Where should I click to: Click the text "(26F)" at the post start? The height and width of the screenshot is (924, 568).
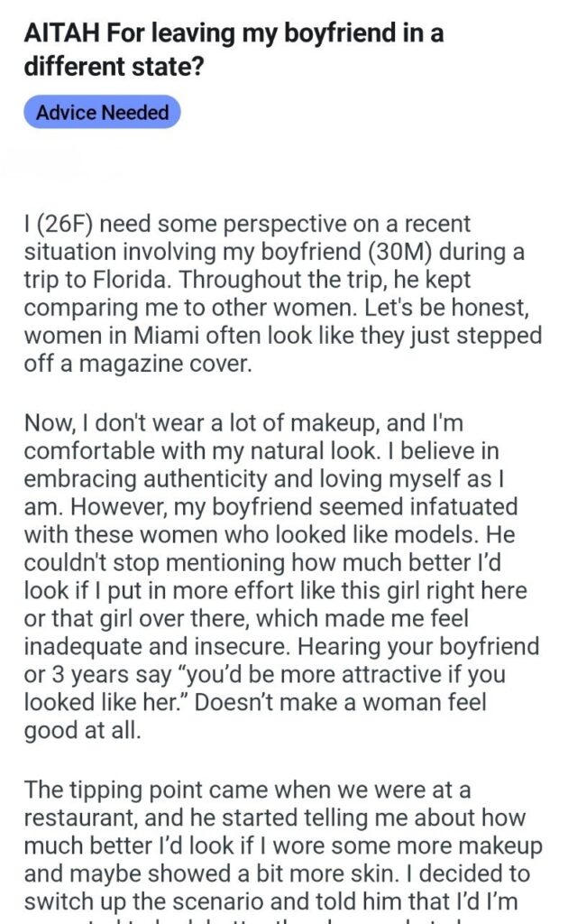coord(62,224)
